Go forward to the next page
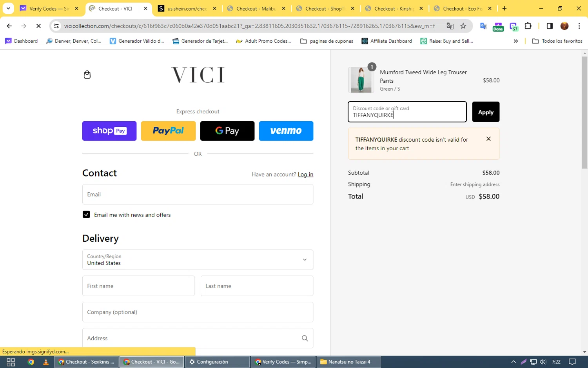This screenshot has width=588, height=368. [24, 26]
